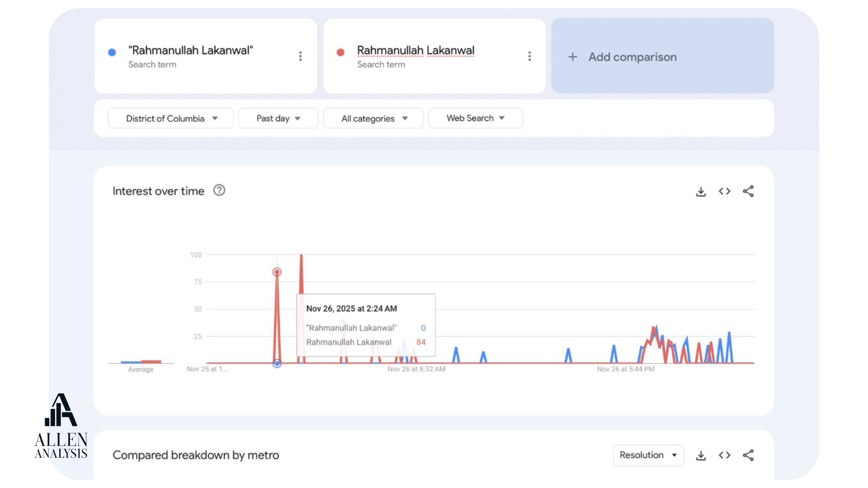The height and width of the screenshot is (488, 868).
Task: Download the metro breakdown data
Action: tap(701, 455)
